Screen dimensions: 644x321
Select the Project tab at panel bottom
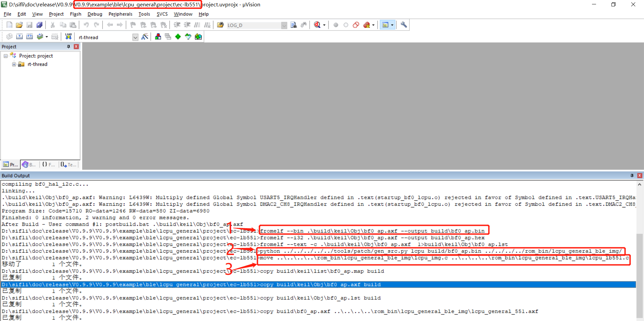(10, 165)
